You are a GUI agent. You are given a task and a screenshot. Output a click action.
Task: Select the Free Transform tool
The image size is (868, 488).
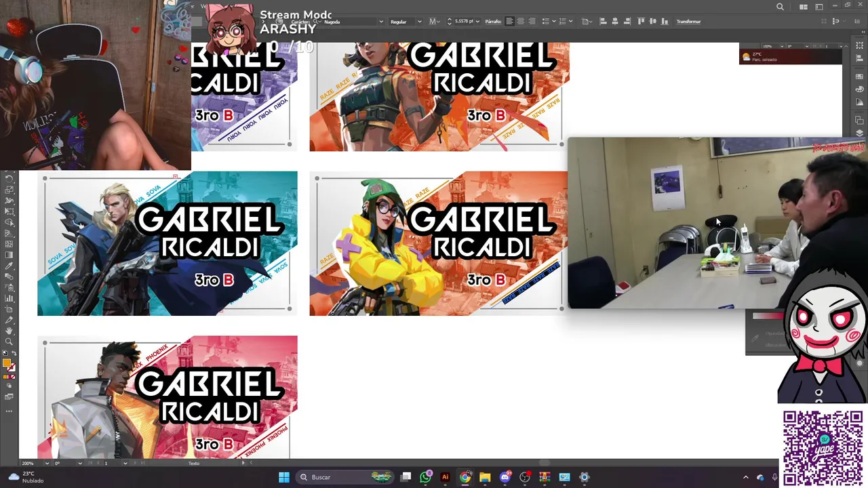(x=9, y=212)
